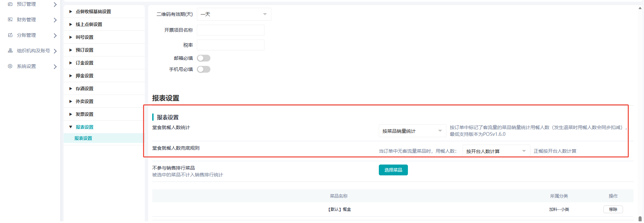The width and height of the screenshot is (644, 223).
Task: Expand the 财务管理 chevron arrow
Action: (55, 20)
